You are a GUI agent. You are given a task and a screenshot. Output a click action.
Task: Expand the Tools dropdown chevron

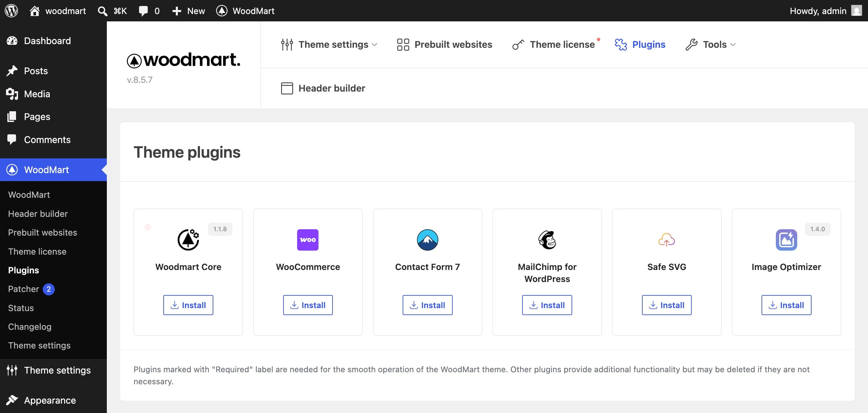(x=733, y=44)
